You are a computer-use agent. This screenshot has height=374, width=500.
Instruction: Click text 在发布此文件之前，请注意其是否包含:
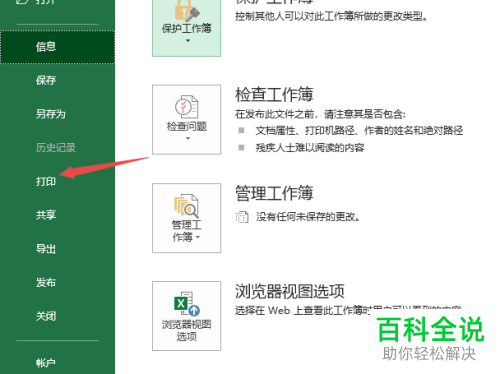click(320, 114)
